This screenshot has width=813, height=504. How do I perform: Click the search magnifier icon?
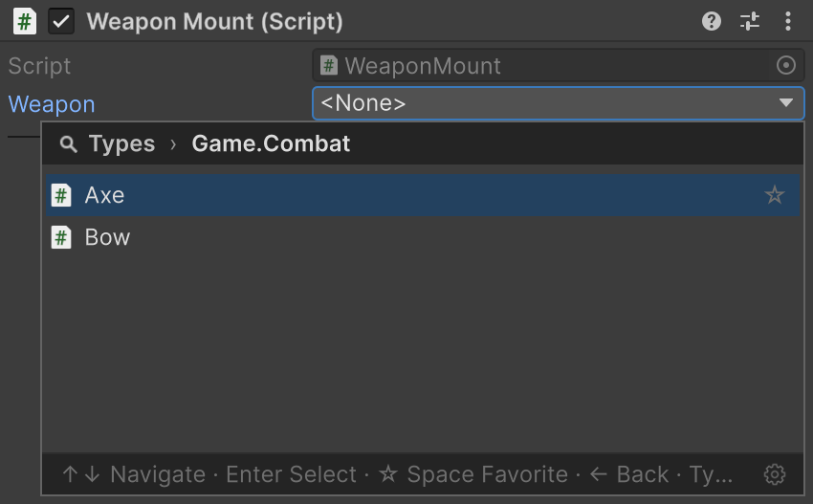[69, 144]
